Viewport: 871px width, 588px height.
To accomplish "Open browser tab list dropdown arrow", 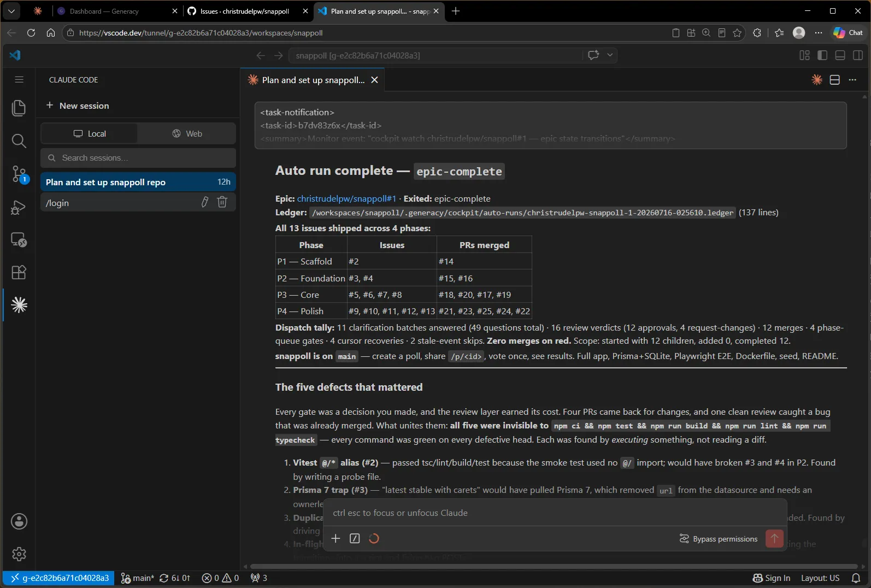I will click(11, 11).
